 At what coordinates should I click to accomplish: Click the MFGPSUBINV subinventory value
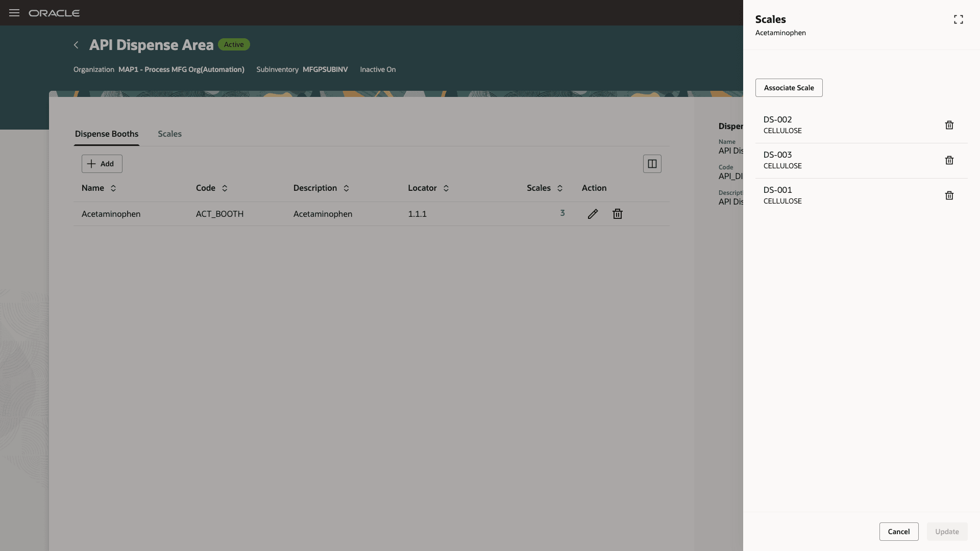[325, 69]
